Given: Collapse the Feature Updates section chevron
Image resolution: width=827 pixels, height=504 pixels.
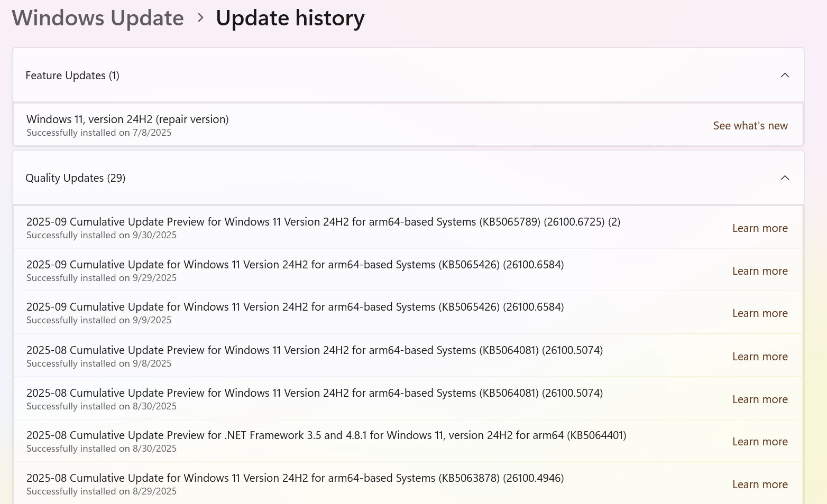Looking at the screenshot, I should pyautogui.click(x=785, y=76).
